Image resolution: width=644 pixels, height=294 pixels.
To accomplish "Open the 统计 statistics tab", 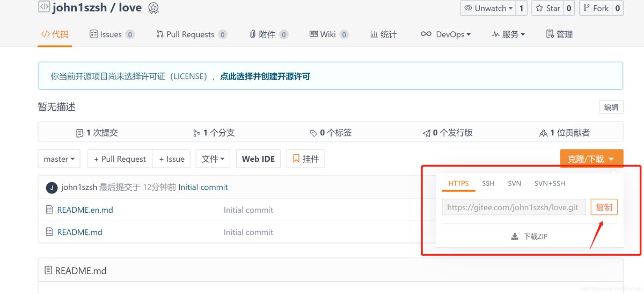I will tap(383, 34).
